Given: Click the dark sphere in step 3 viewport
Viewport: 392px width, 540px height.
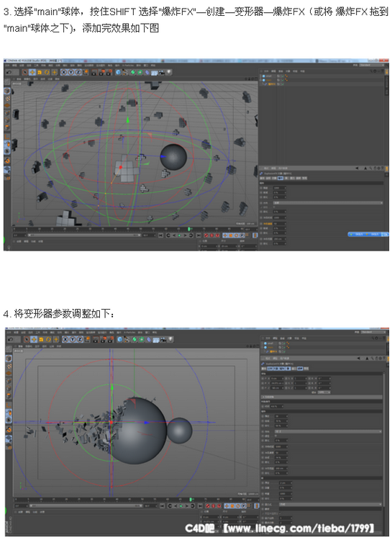Looking at the screenshot, I should coord(173,157).
